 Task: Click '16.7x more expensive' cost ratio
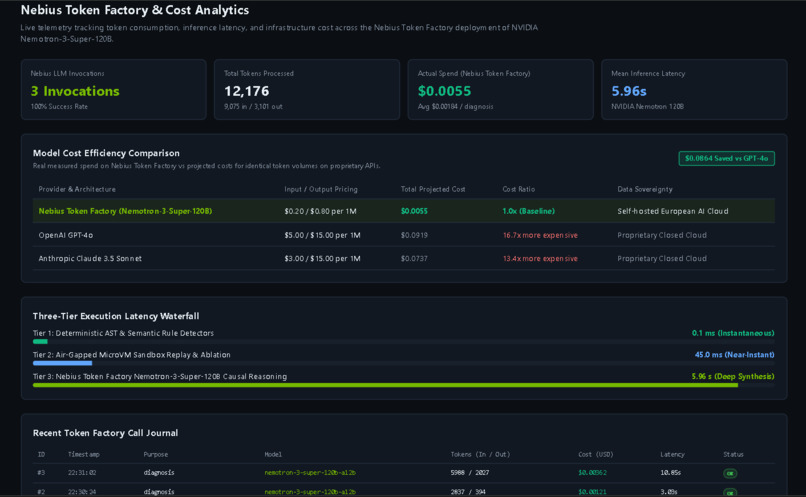pyautogui.click(x=540, y=235)
